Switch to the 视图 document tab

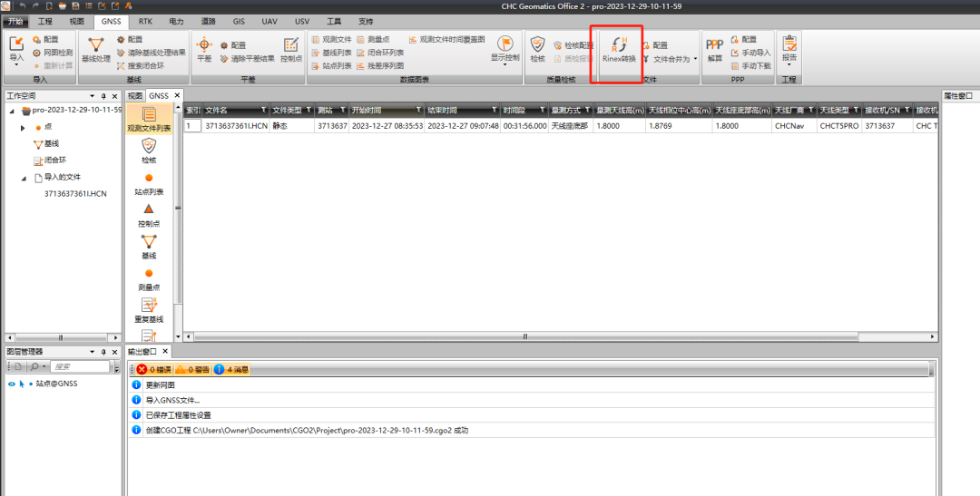click(x=135, y=95)
